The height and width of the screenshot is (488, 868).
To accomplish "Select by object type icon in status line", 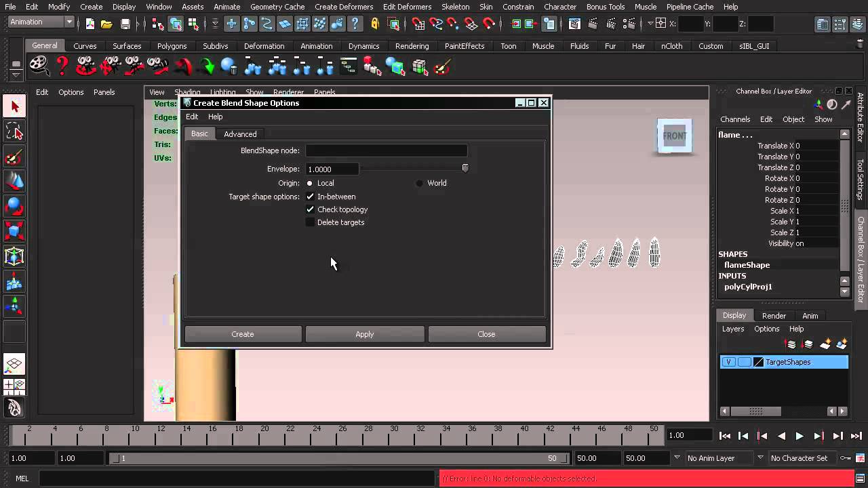I will click(176, 24).
